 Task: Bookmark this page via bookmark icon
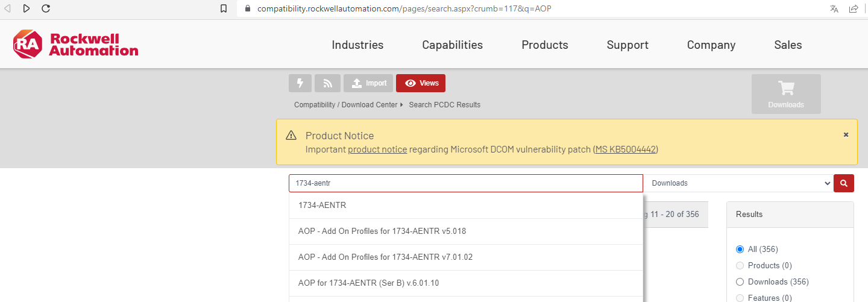coord(224,8)
